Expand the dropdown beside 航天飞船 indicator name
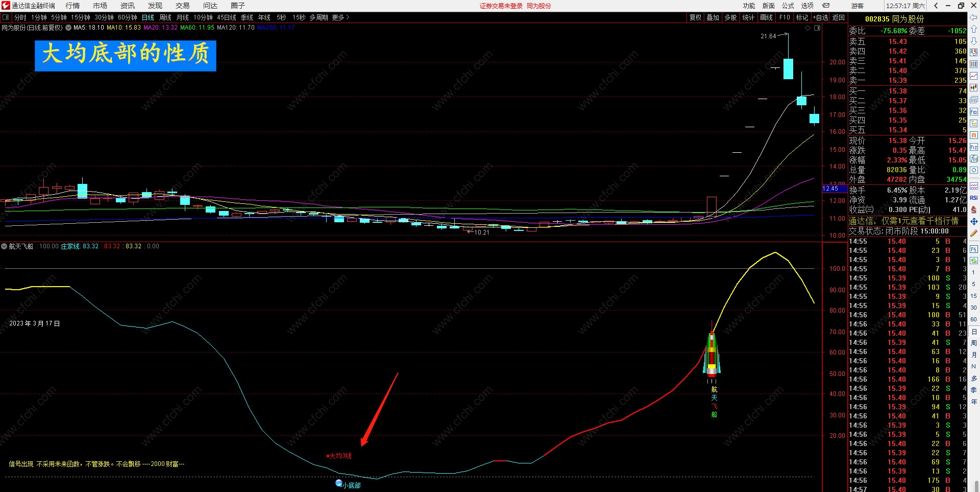 pos(4,246)
